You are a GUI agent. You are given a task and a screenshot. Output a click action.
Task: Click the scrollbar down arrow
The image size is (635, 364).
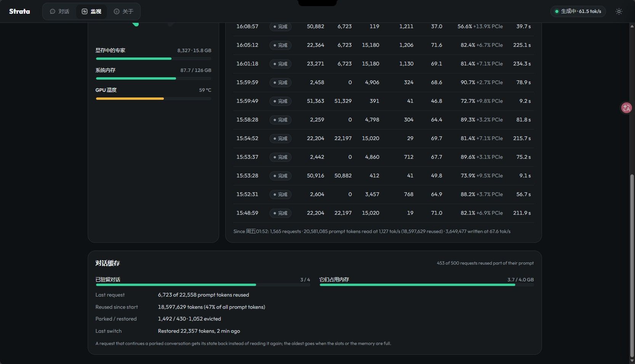632,361
